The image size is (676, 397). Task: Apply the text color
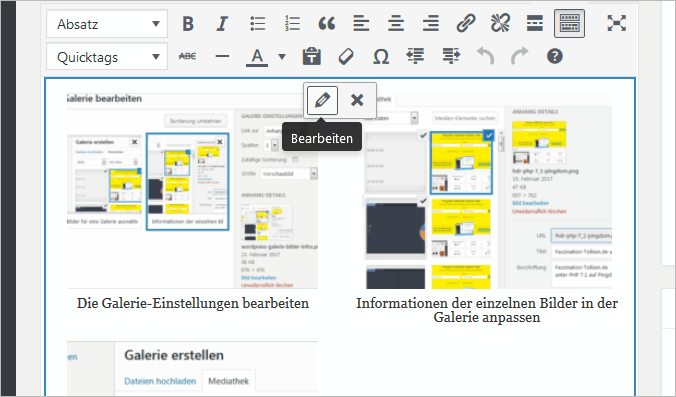(x=257, y=56)
